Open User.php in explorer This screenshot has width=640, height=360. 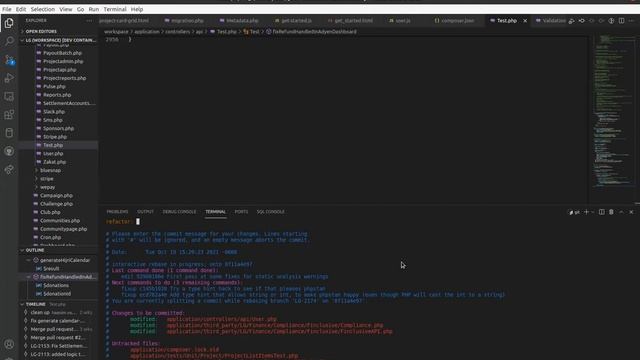pyautogui.click(x=53, y=153)
